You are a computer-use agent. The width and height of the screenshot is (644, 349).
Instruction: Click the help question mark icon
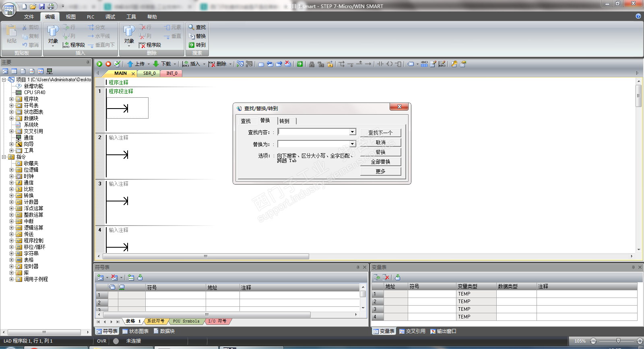point(638,16)
